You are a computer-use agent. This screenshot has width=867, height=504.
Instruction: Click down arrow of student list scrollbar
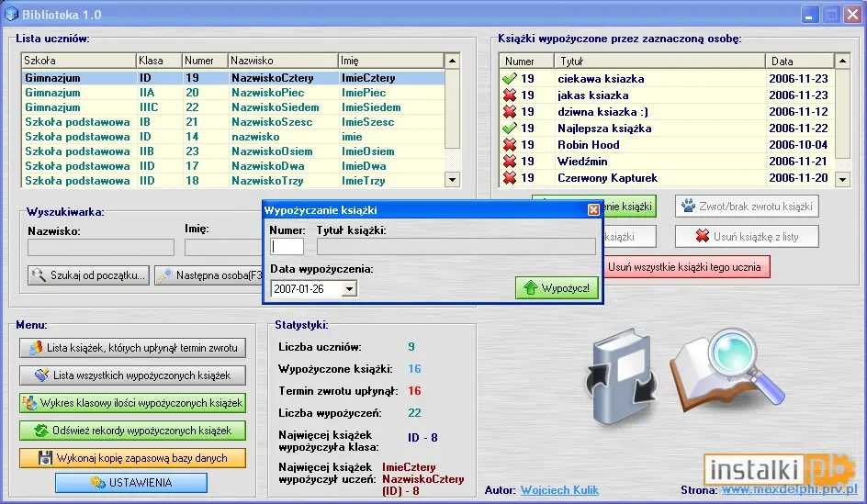point(452,180)
